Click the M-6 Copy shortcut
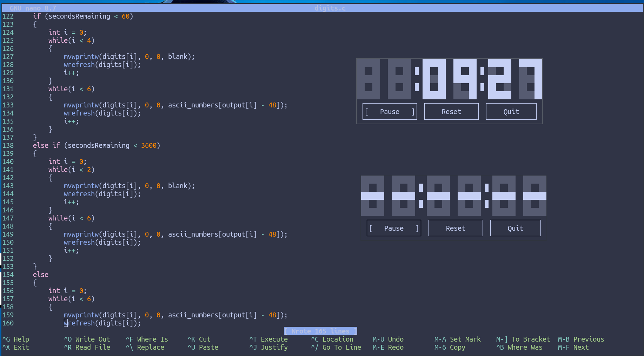The height and width of the screenshot is (356, 644). (x=450, y=347)
